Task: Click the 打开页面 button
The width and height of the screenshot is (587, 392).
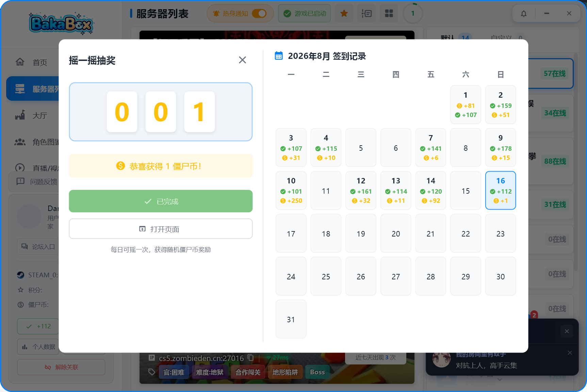Action: click(161, 229)
